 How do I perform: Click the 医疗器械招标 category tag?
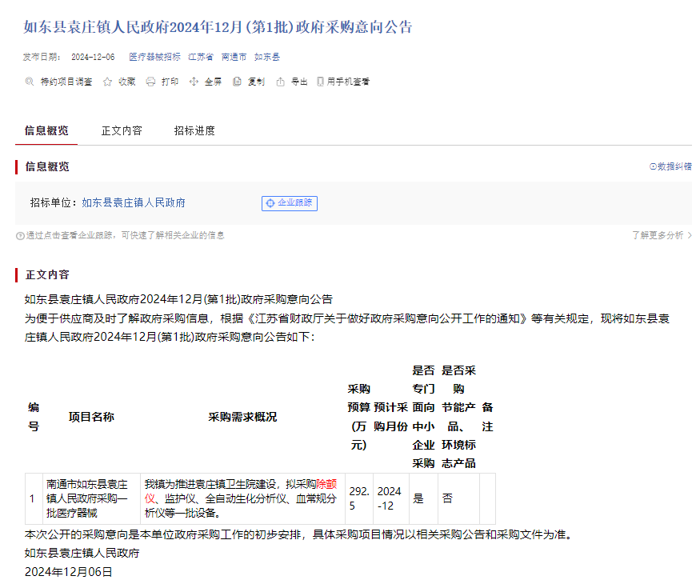(154, 57)
